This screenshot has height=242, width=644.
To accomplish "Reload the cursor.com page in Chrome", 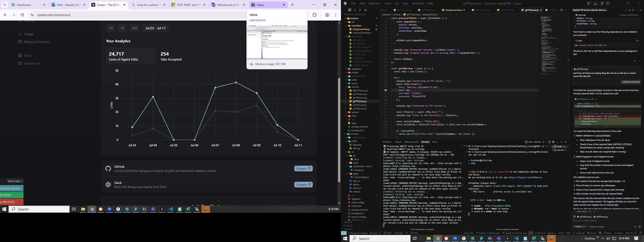I will [22, 15].
